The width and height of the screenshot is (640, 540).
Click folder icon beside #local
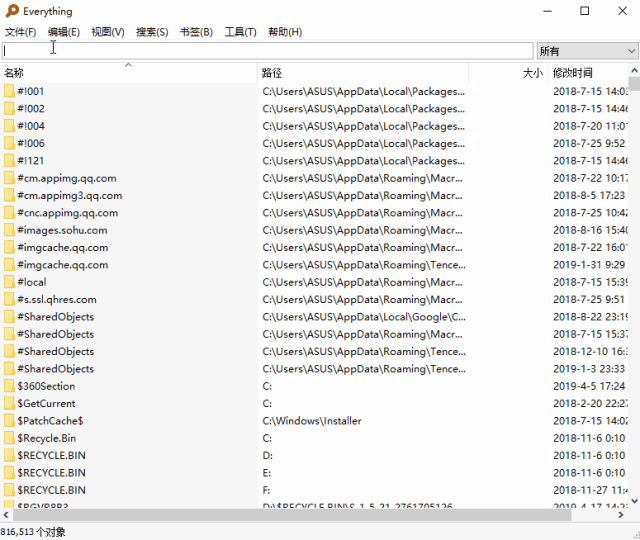9,282
